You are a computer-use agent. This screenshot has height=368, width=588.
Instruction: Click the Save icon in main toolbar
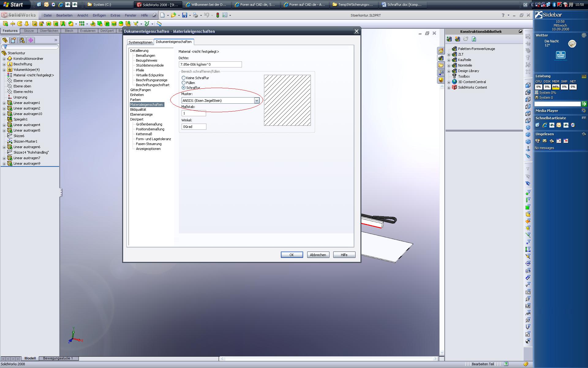[185, 15]
